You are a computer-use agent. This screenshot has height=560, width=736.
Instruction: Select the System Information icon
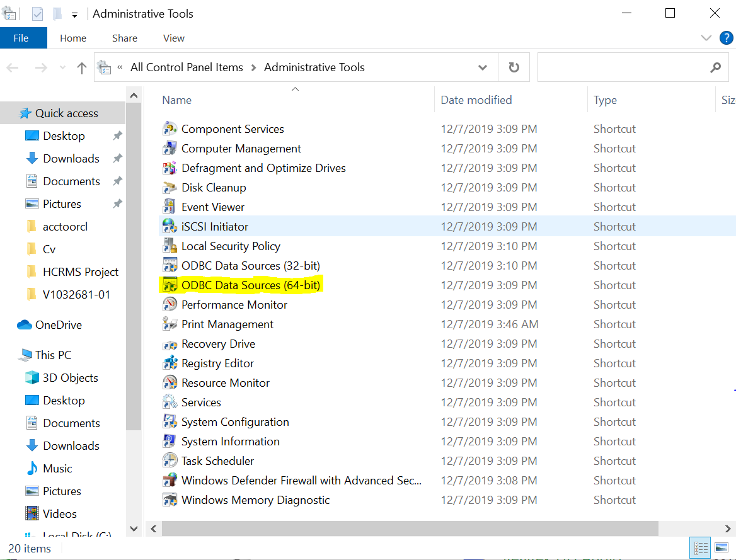coord(170,442)
